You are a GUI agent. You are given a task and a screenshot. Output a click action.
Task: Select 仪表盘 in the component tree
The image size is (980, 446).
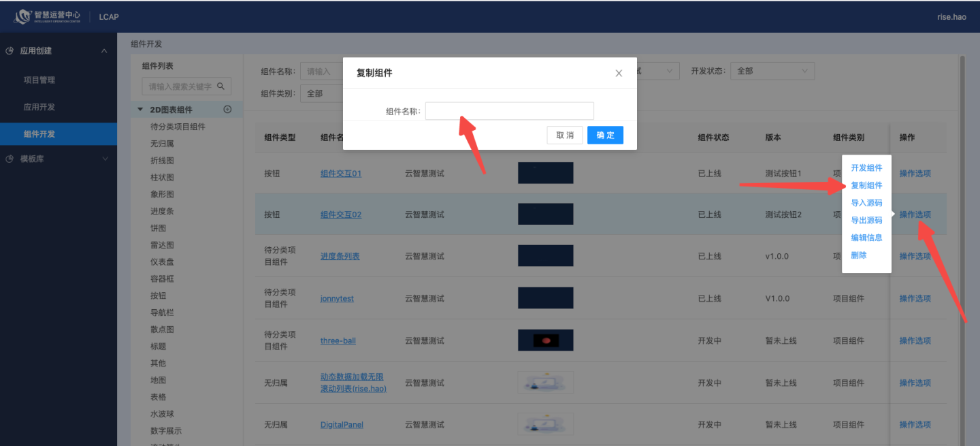[x=162, y=261]
